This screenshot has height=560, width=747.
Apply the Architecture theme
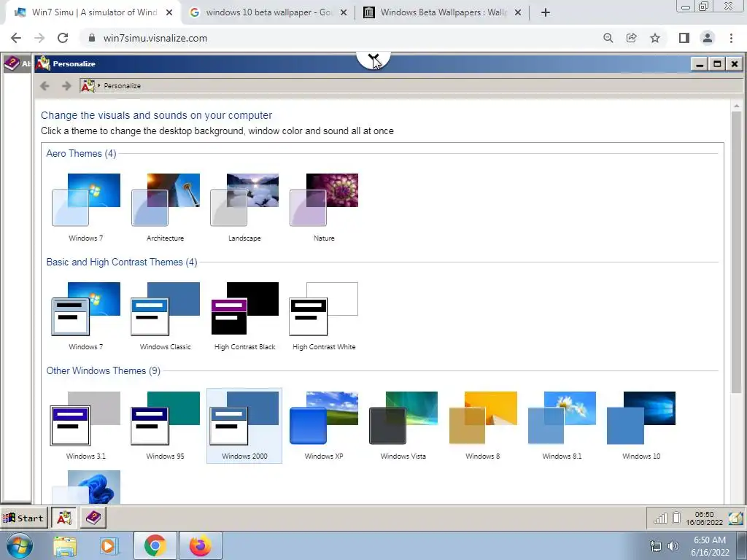[x=166, y=207]
